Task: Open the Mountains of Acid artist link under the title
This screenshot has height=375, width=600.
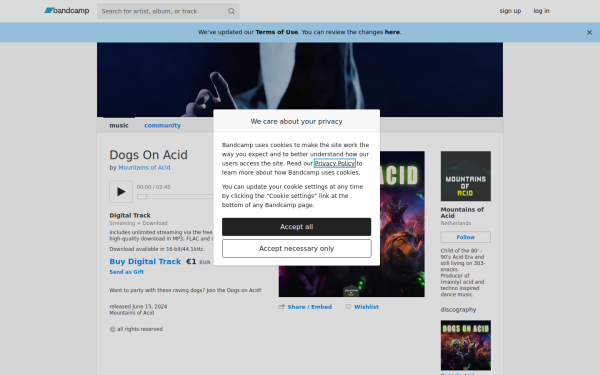Action: (144, 168)
